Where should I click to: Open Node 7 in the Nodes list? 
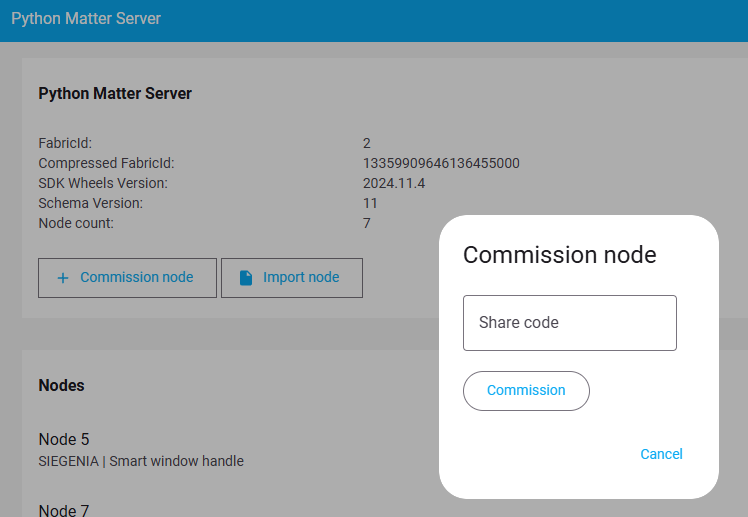(x=62, y=510)
